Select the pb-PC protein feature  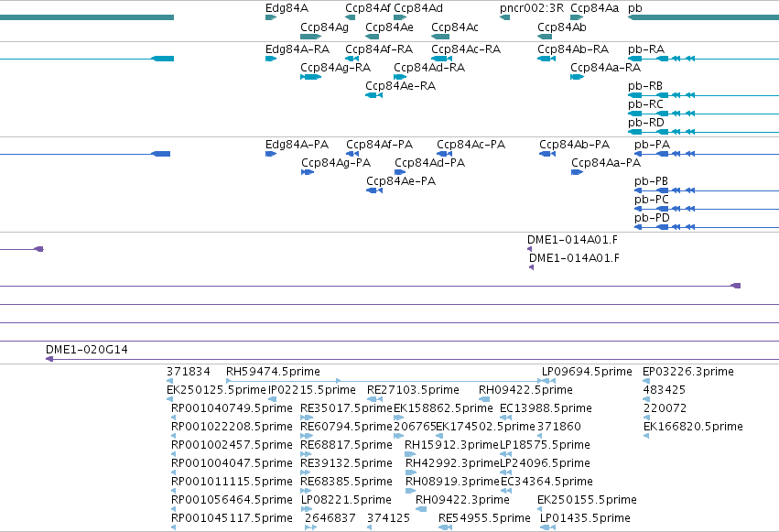[x=707, y=209]
